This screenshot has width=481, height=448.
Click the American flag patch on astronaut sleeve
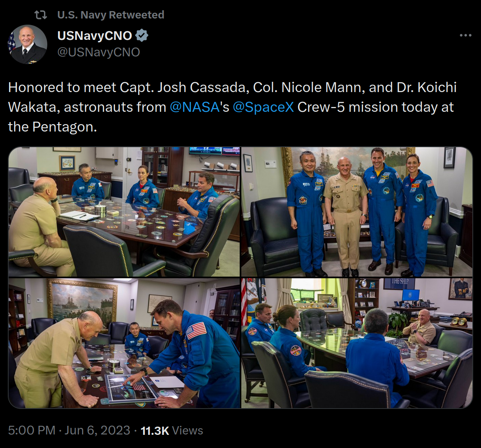coord(197,330)
